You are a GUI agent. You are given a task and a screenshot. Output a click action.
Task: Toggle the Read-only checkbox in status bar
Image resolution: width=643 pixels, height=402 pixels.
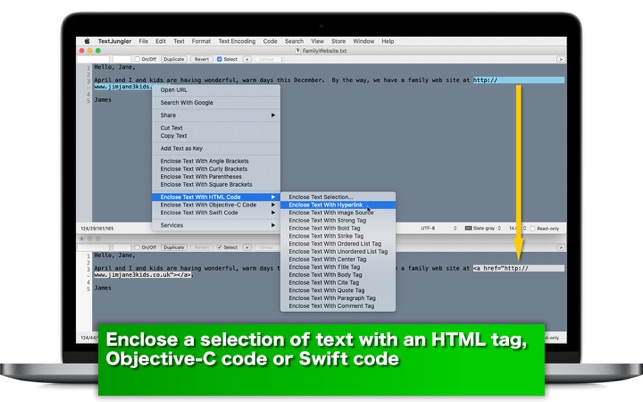pyautogui.click(x=532, y=228)
